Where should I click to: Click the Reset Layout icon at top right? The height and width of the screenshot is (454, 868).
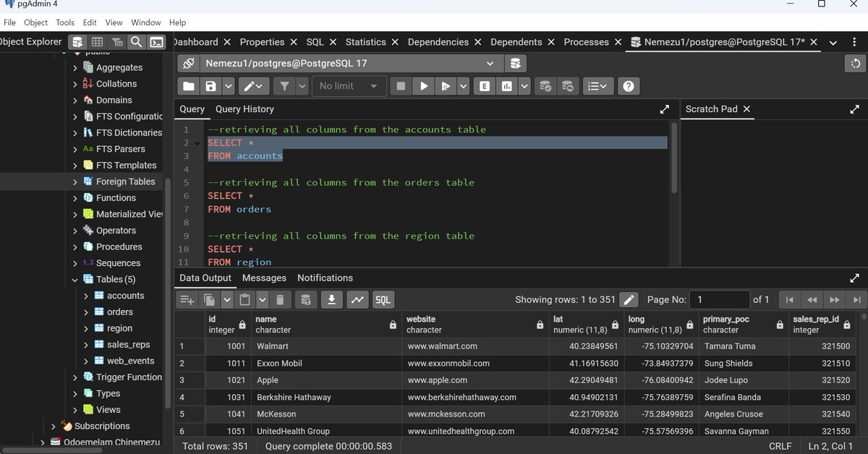(x=856, y=64)
